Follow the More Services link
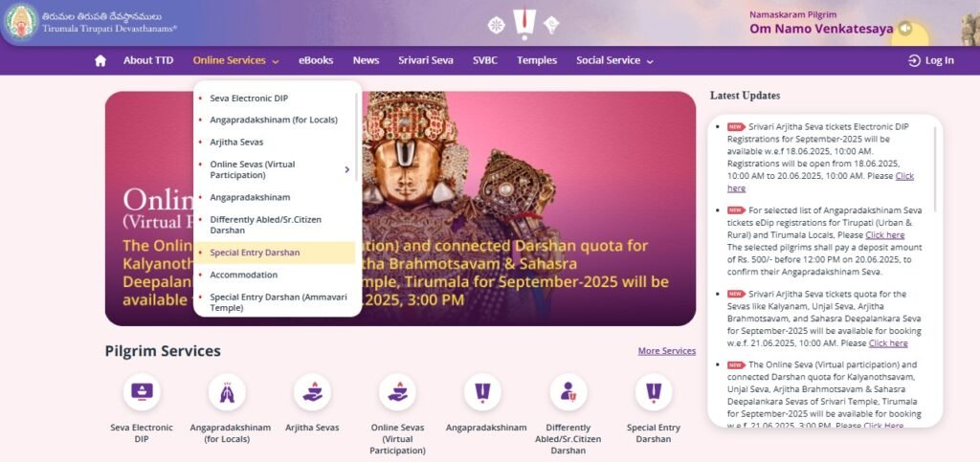Viewport: 980px width, 462px height. point(666,351)
